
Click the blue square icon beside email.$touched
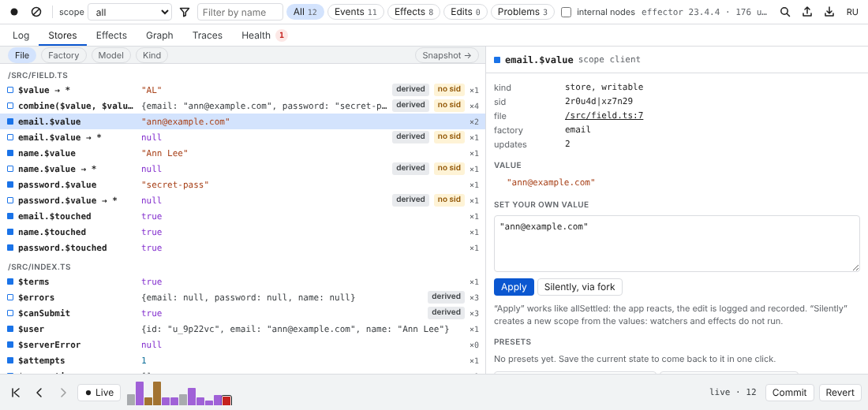click(x=10, y=216)
